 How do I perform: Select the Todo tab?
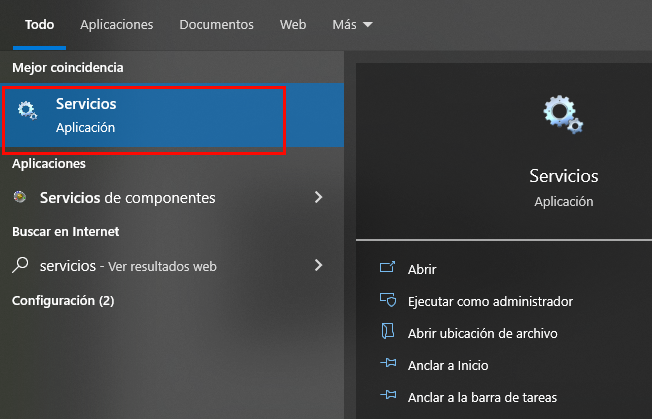click(39, 24)
